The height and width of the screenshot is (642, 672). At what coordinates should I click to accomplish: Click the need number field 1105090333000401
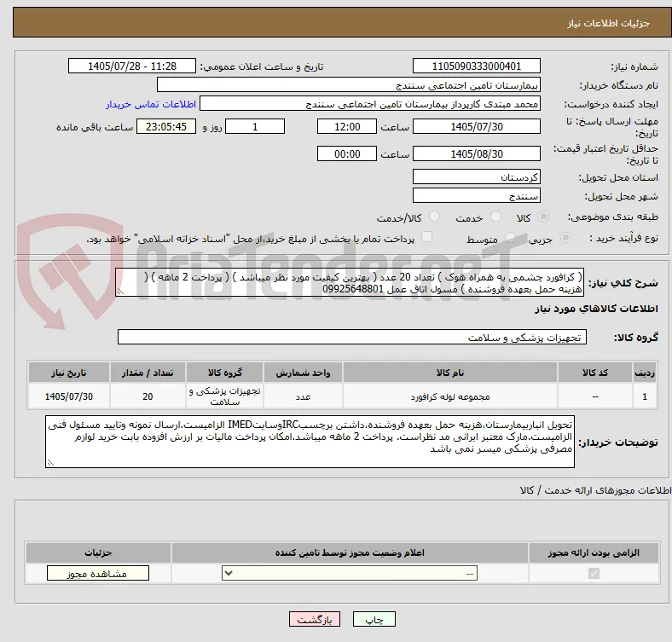tap(476, 66)
